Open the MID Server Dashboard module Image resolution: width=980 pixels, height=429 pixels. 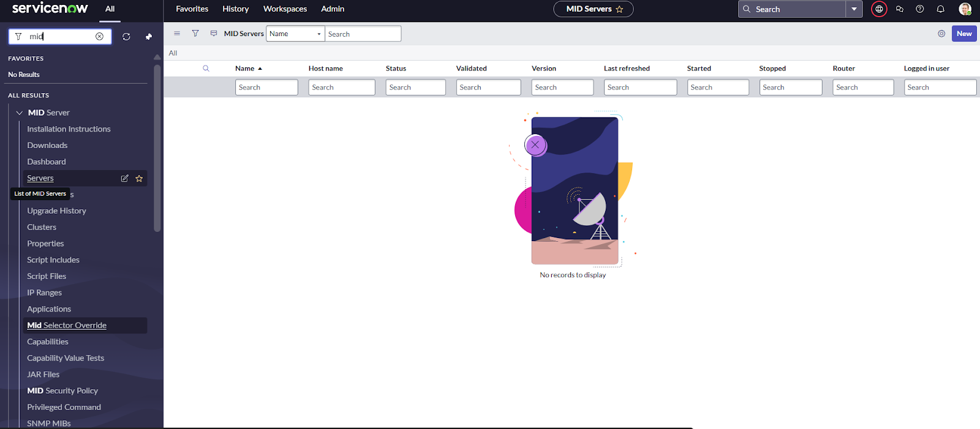click(x=47, y=162)
